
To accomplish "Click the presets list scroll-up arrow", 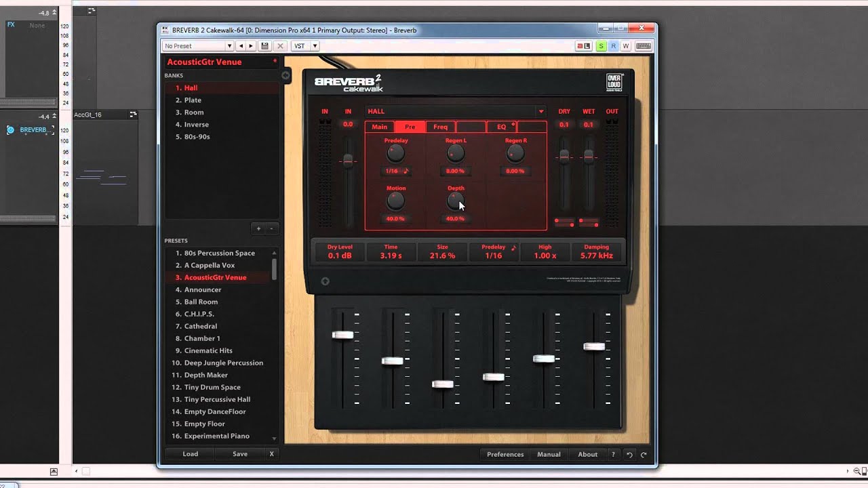I will 274,253.
